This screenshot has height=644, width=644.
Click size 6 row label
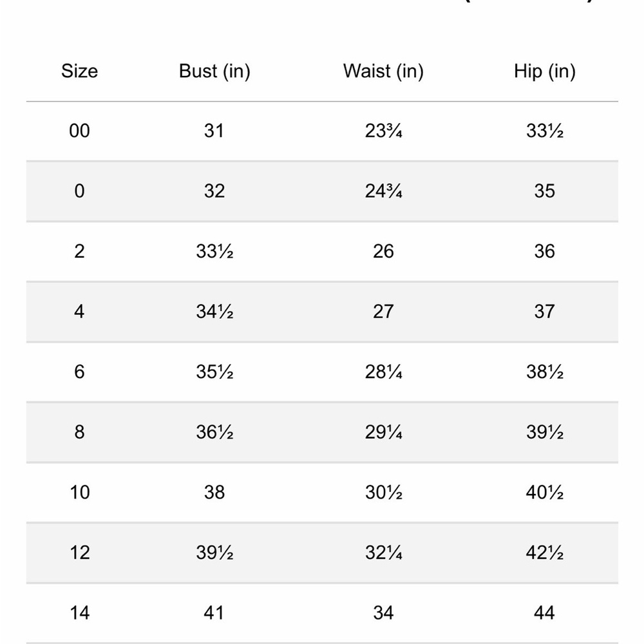click(x=79, y=372)
